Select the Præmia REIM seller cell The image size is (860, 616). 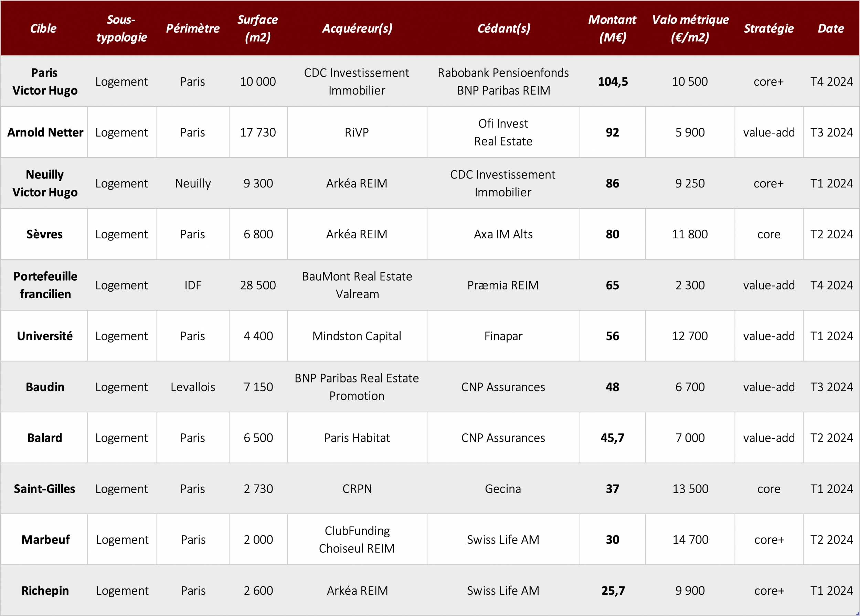point(503,285)
